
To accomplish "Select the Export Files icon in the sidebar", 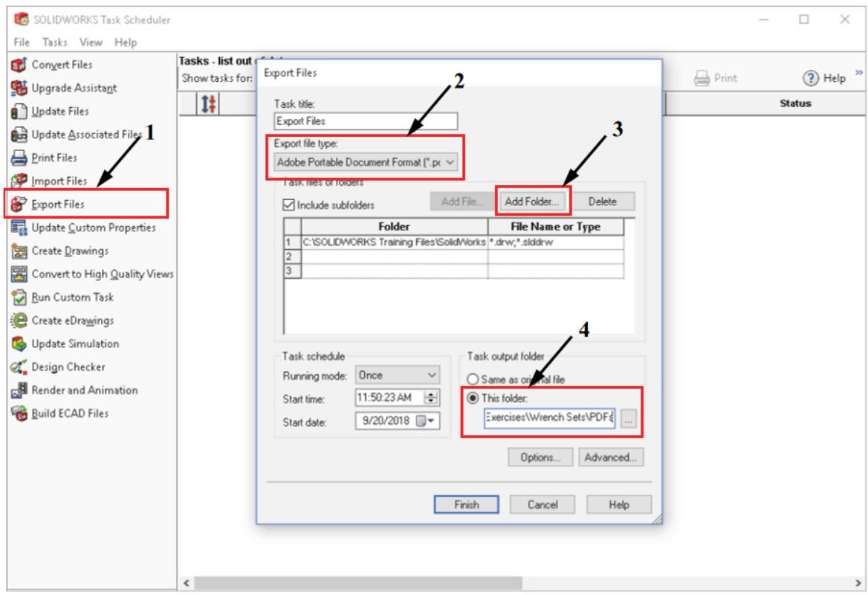I will (19, 205).
